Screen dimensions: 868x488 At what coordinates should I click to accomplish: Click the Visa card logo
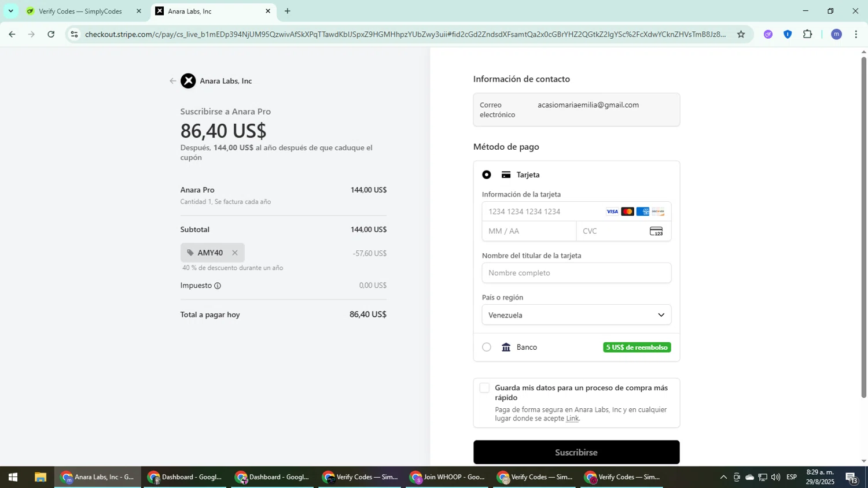pyautogui.click(x=612, y=212)
